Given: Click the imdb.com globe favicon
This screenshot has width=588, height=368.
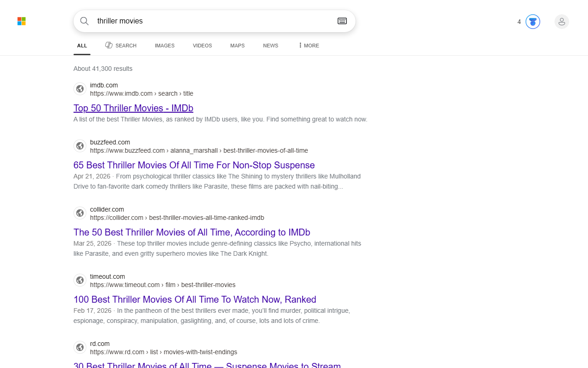Looking at the screenshot, I should point(80,89).
